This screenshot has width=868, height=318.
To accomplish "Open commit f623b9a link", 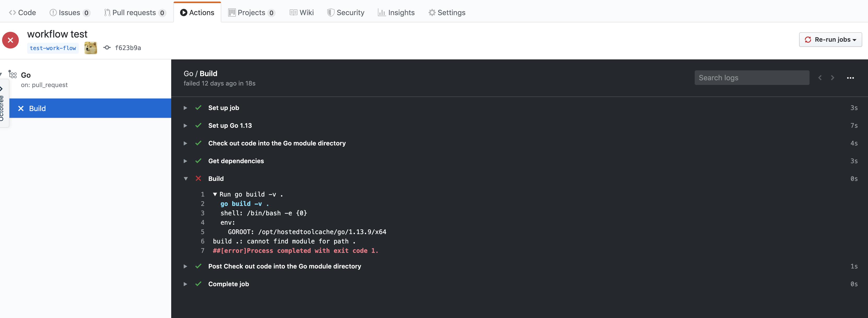I will click(x=128, y=48).
